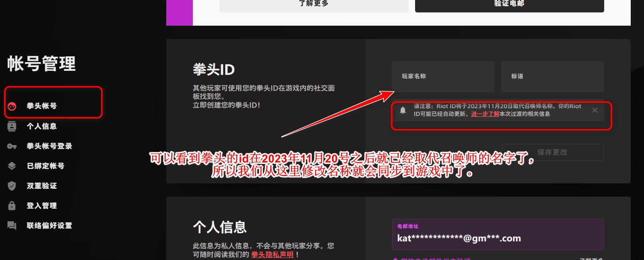Image resolution: width=644 pixels, height=260 pixels.
Task: Dismiss the Riot ID notice with the X
Action: [594, 110]
